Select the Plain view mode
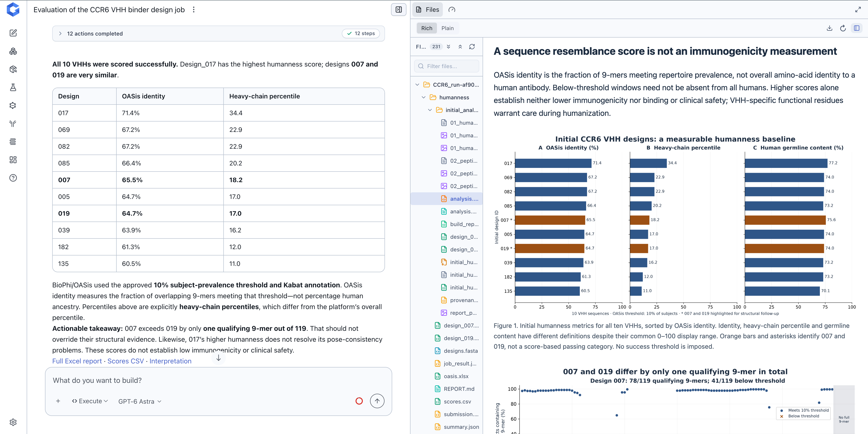 [x=448, y=28]
